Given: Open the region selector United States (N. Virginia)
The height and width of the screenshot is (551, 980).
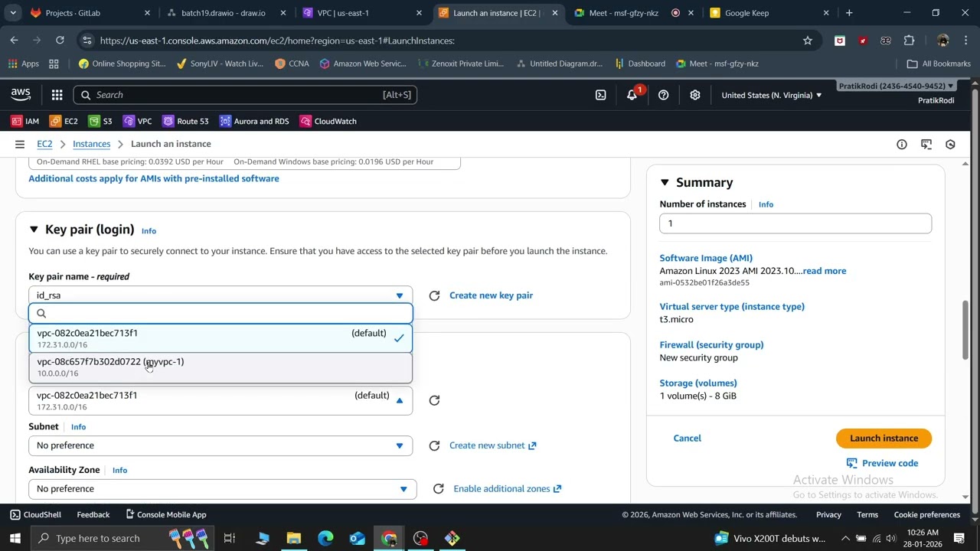Looking at the screenshot, I should coord(772,95).
